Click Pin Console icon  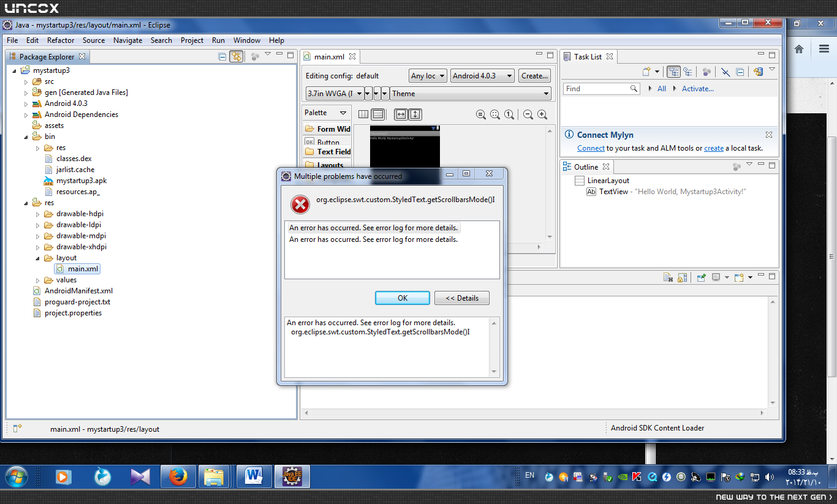701,277
